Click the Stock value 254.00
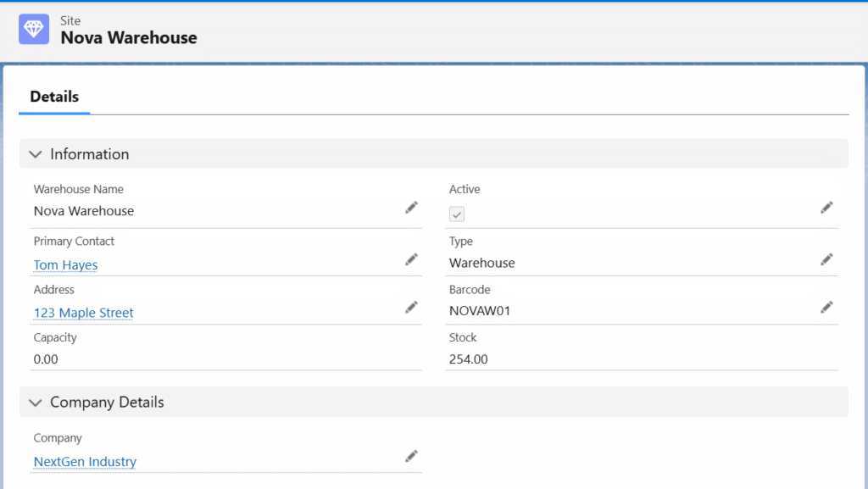 pos(468,359)
